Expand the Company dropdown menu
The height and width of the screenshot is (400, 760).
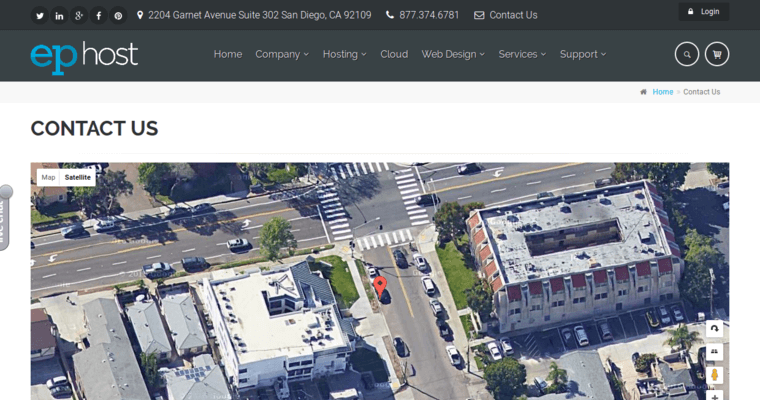click(x=282, y=54)
